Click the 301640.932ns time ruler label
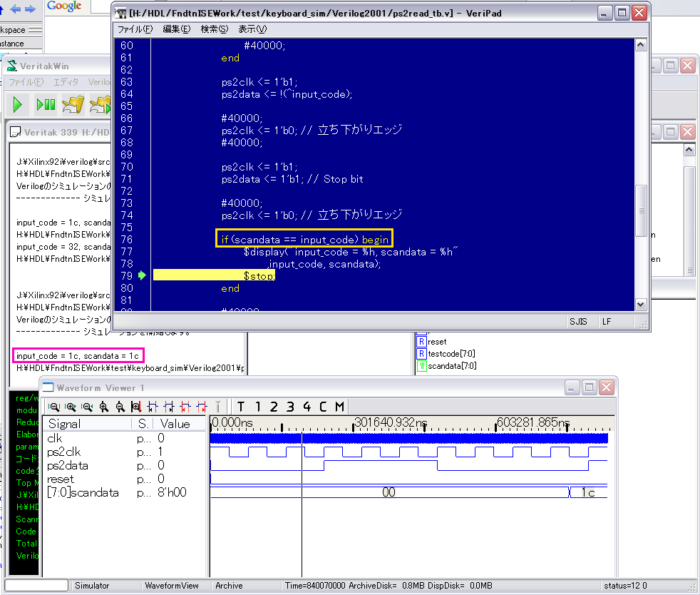The height and width of the screenshot is (595, 700). point(391,422)
